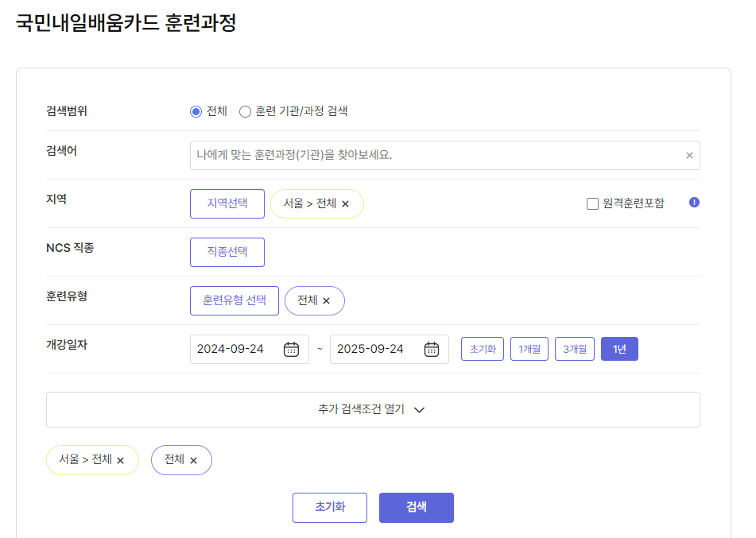Remove the 전체 training type tag
Viewport: 756px width, 538px height.
328,300
